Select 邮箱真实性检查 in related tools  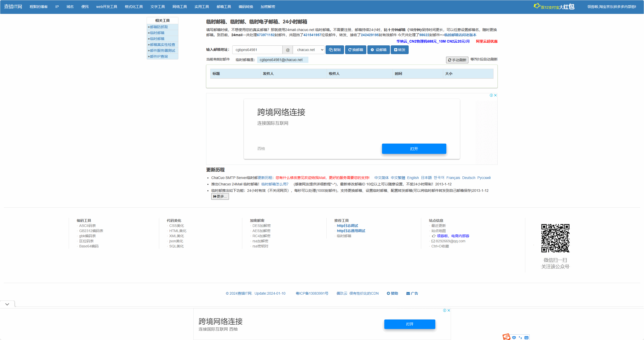[162, 45]
